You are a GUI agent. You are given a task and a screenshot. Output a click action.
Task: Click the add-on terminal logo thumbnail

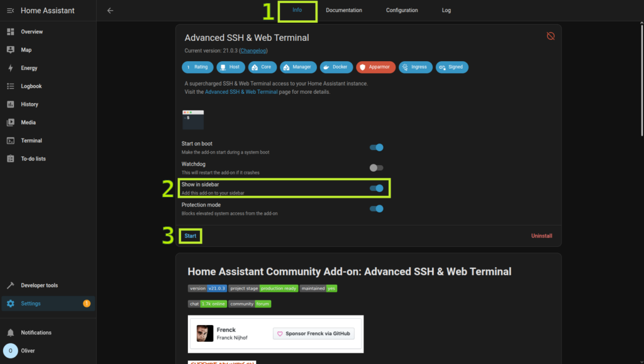coord(193,119)
